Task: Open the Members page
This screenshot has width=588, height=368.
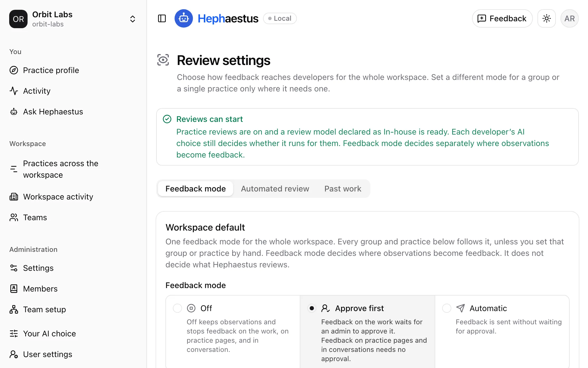Action: tap(73, 289)
